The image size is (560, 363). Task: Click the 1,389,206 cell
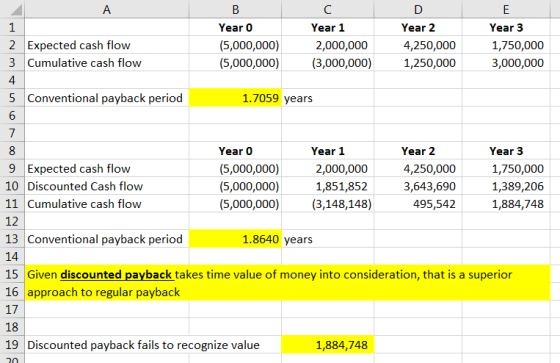pyautogui.click(x=506, y=186)
